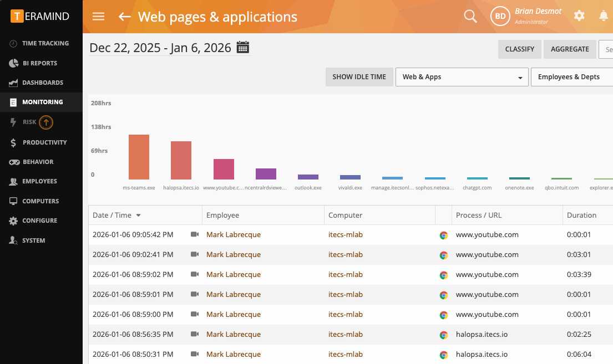Click the video camera icon on the 09:05:42 row
613x364 pixels.
point(195,234)
